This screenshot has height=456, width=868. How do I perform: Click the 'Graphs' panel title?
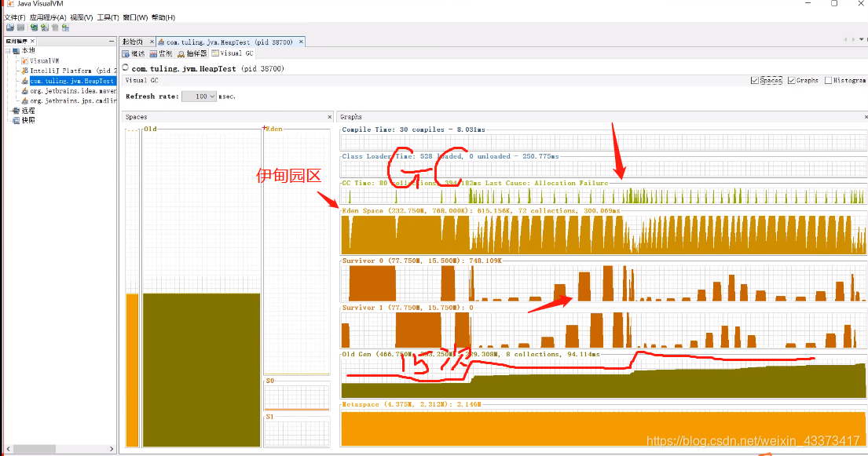point(351,117)
